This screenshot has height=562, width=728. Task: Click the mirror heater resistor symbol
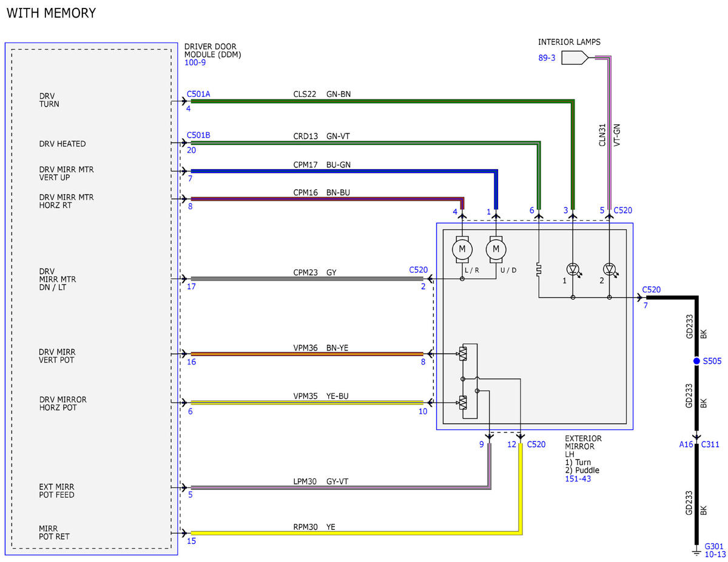(539, 269)
